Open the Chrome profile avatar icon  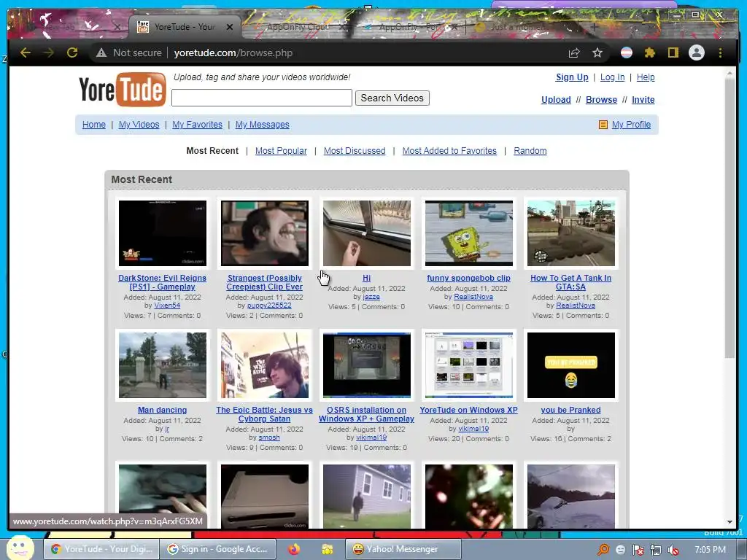(x=697, y=52)
